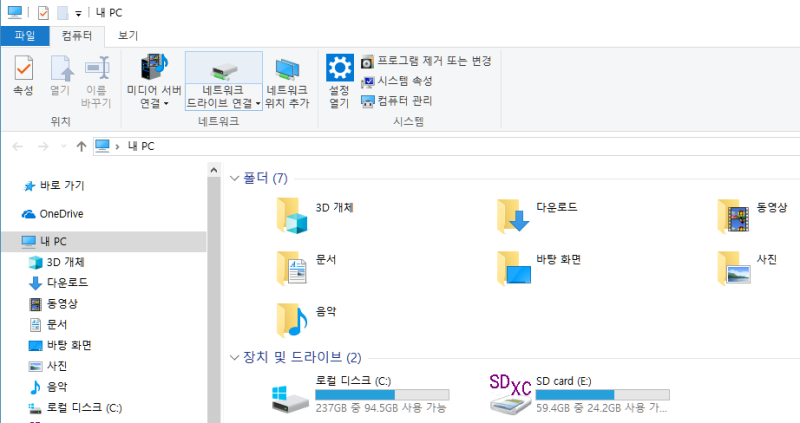The height and width of the screenshot is (423, 800).
Task: Open the 3D 개체 folder icon
Action: point(292,216)
